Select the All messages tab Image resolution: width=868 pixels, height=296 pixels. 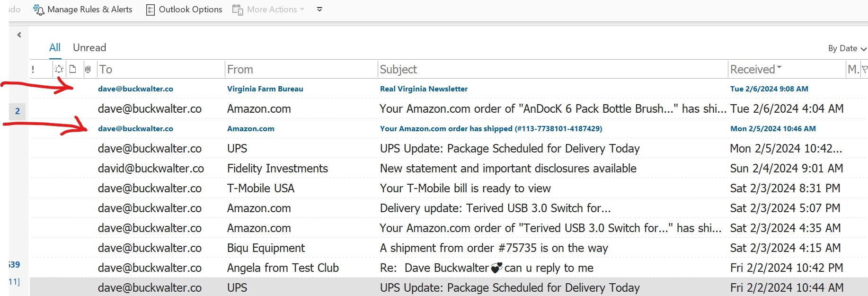tap(55, 47)
